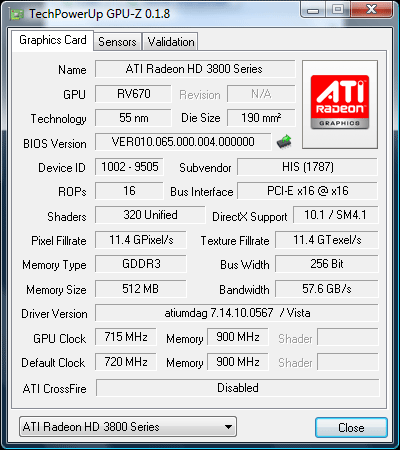Close window with title bar X
The image size is (400, 450).
[x=371, y=10]
